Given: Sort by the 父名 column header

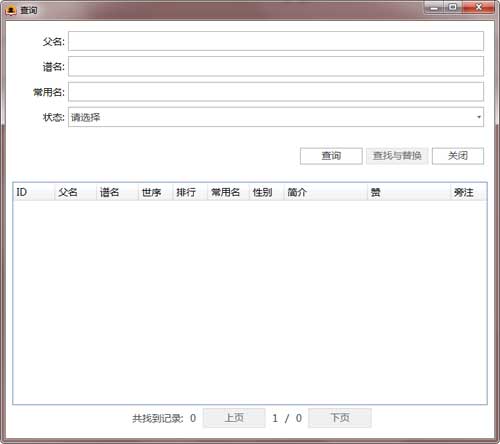Looking at the screenshot, I should pyautogui.click(x=75, y=192).
